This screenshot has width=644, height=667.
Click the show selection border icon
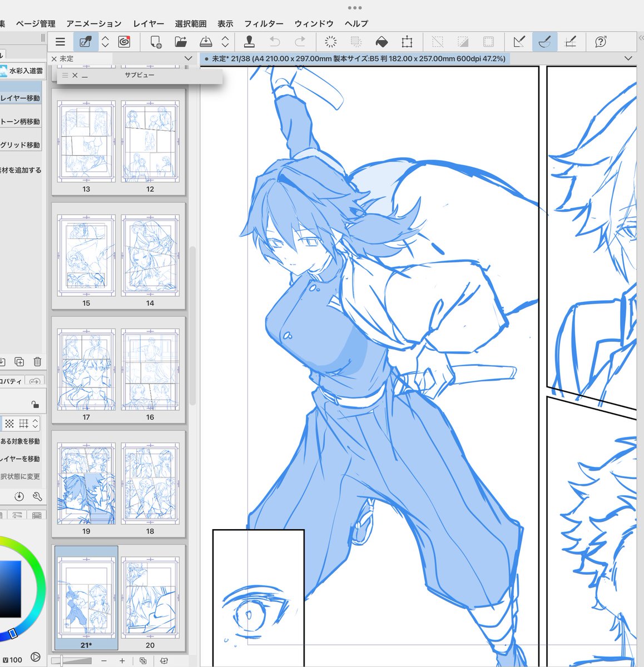[488, 42]
